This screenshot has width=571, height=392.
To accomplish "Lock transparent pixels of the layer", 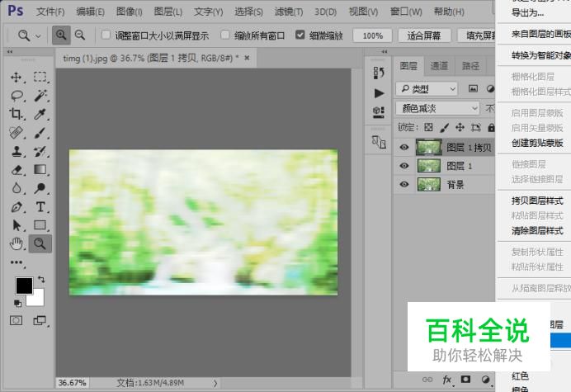I will 428,127.
